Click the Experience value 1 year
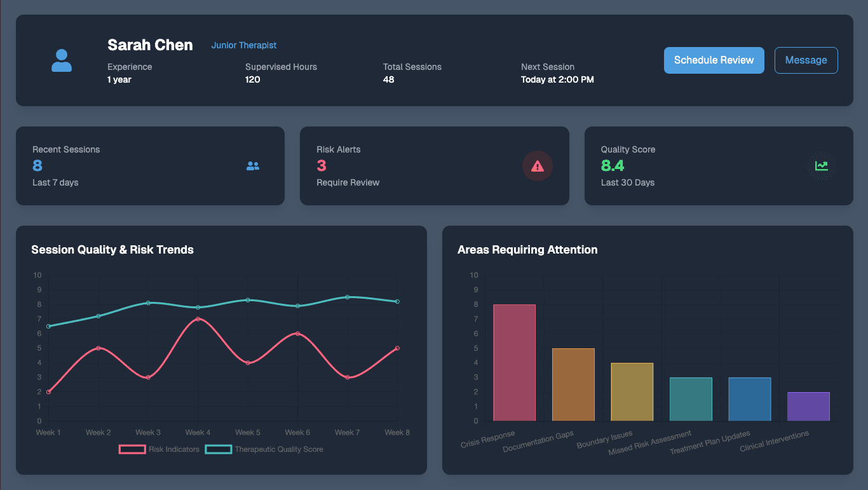The height and width of the screenshot is (490, 868). pyautogui.click(x=119, y=79)
